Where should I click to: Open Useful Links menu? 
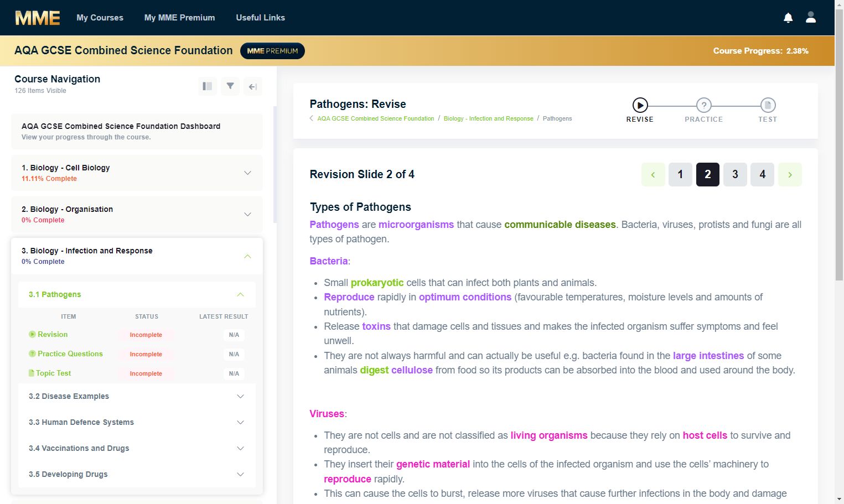pyautogui.click(x=260, y=18)
